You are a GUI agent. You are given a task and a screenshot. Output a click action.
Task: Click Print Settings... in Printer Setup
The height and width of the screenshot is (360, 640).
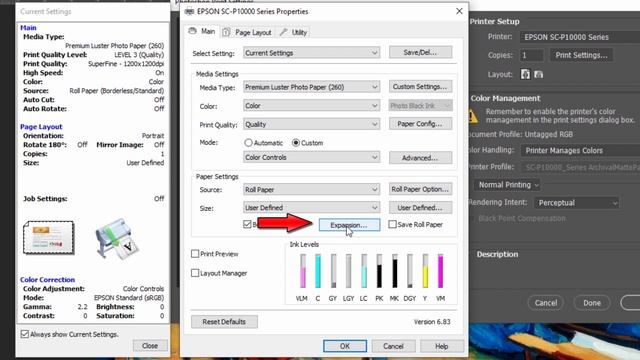click(x=582, y=55)
